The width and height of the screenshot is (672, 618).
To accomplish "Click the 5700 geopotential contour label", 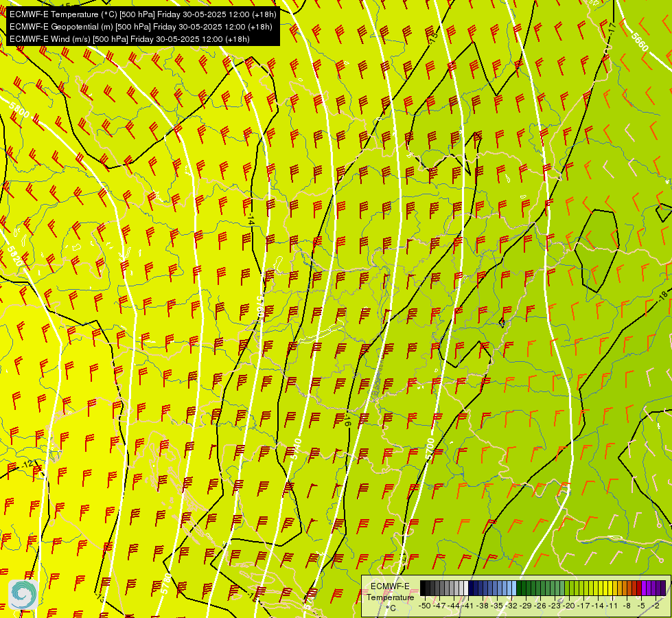I will 430,448.
